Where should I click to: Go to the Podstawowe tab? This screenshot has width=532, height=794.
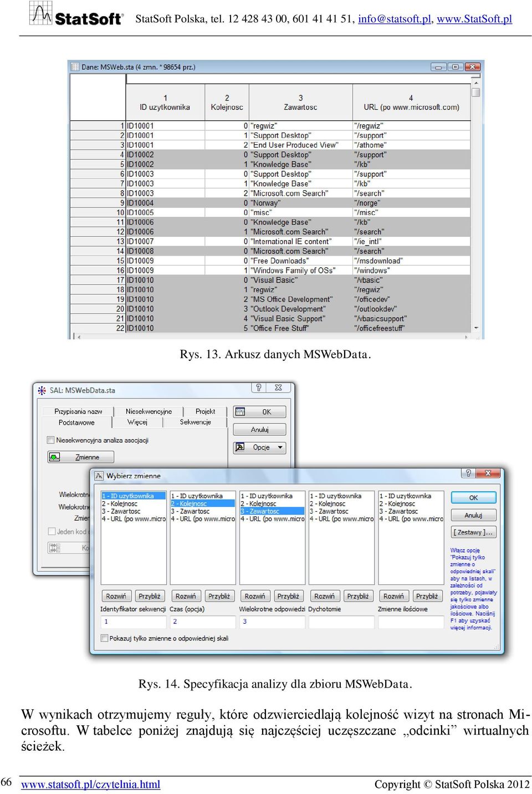pos(76,423)
